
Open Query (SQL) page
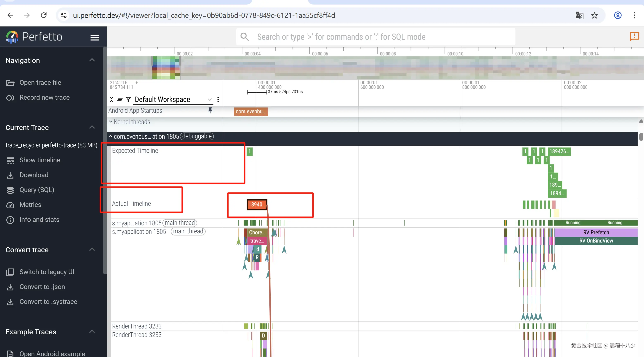pos(37,190)
